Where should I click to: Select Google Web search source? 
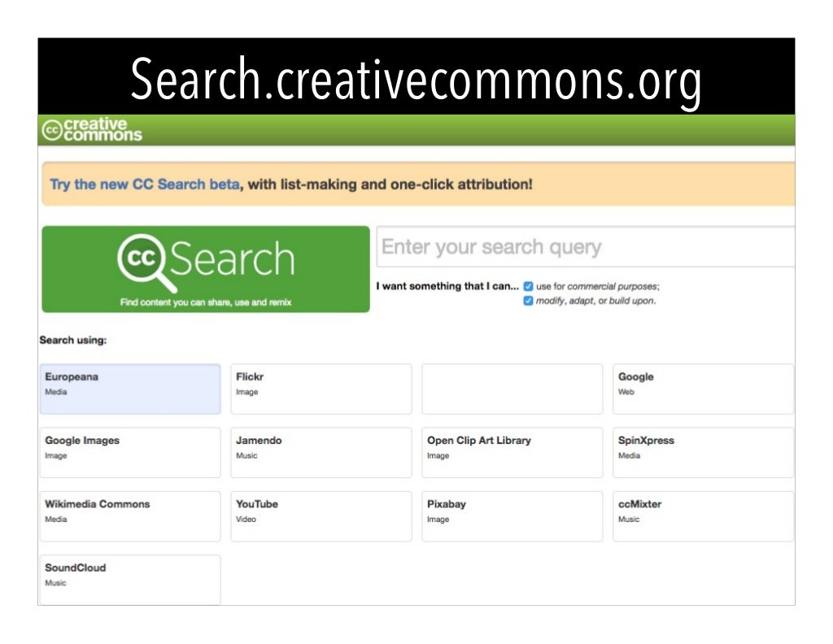[x=703, y=389]
